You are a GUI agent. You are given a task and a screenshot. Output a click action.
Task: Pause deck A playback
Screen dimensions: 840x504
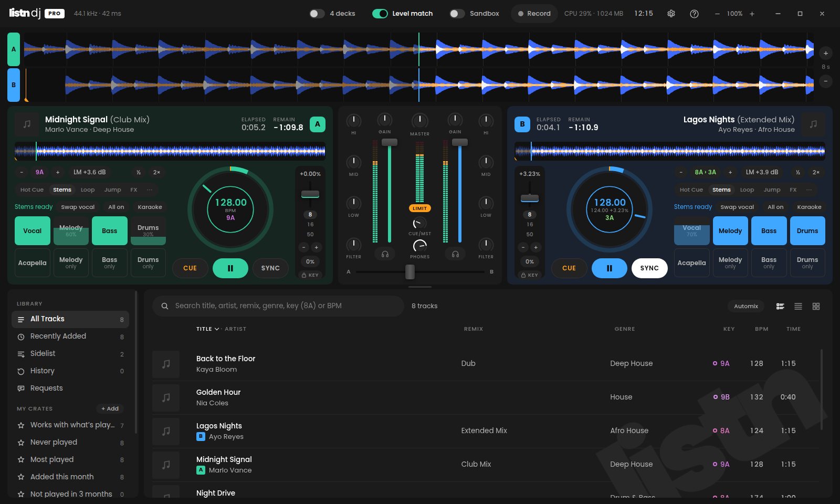230,268
